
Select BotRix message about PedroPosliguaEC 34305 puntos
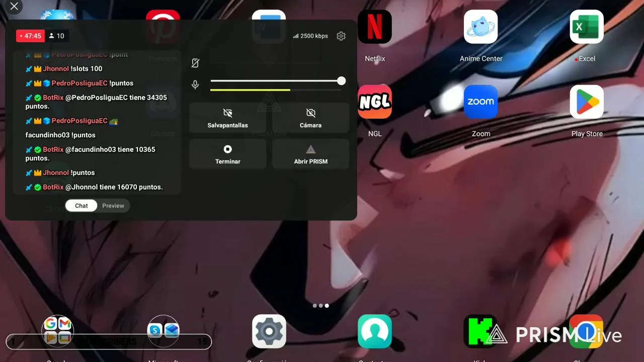[x=96, y=102]
